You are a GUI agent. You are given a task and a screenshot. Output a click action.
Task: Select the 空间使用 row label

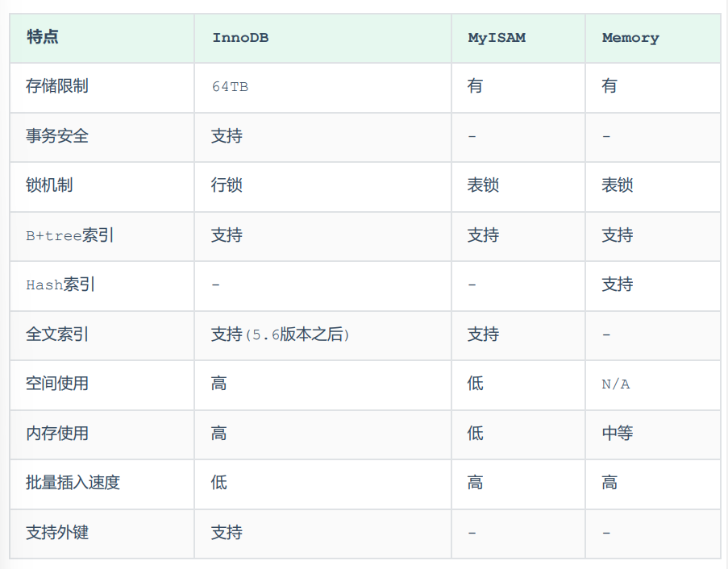click(x=56, y=384)
